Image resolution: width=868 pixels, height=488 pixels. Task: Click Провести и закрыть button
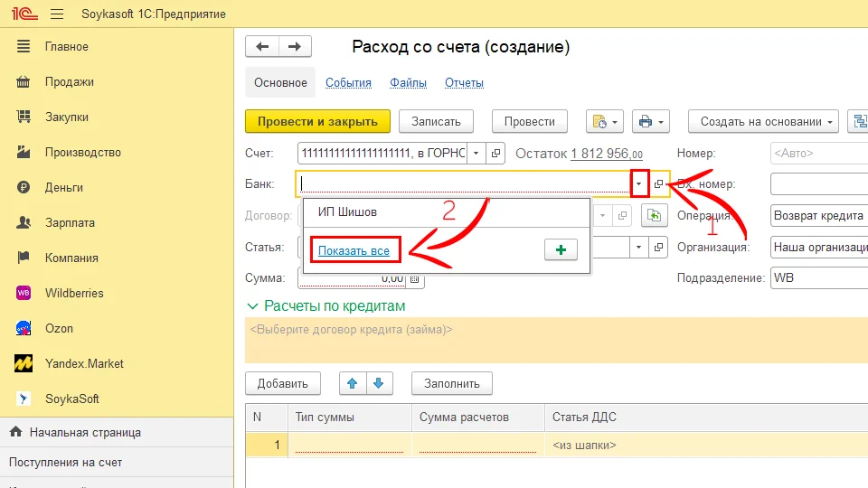[317, 122]
